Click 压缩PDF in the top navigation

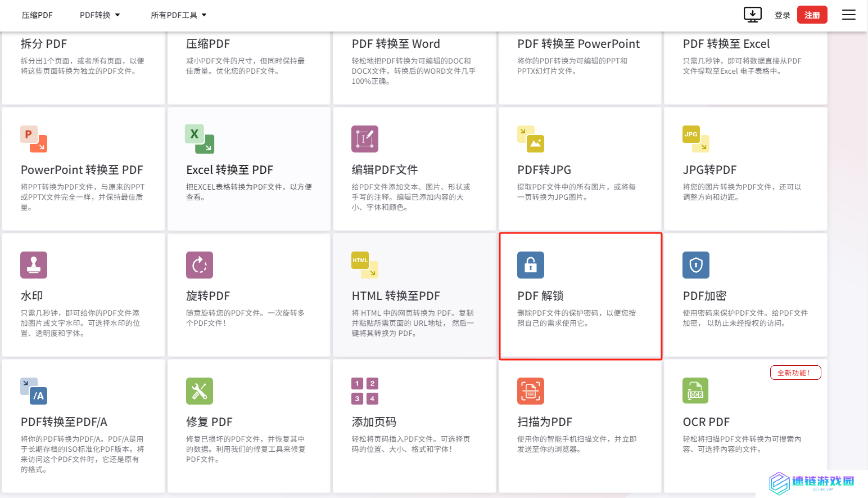[37, 15]
